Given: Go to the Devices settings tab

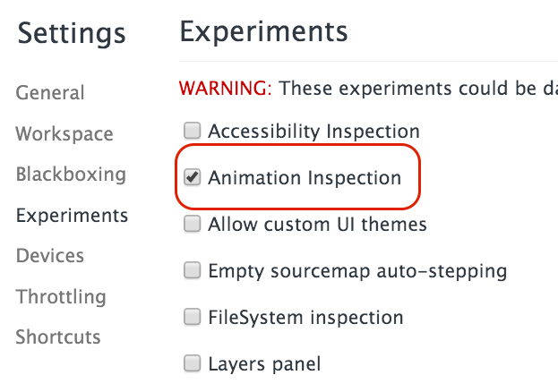Looking at the screenshot, I should [x=50, y=256].
